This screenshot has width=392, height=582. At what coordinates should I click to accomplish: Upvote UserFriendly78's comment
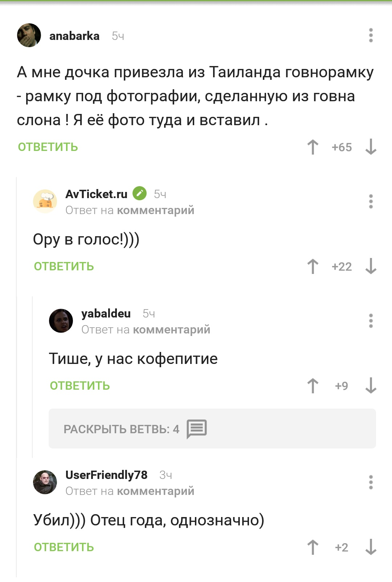tap(313, 547)
